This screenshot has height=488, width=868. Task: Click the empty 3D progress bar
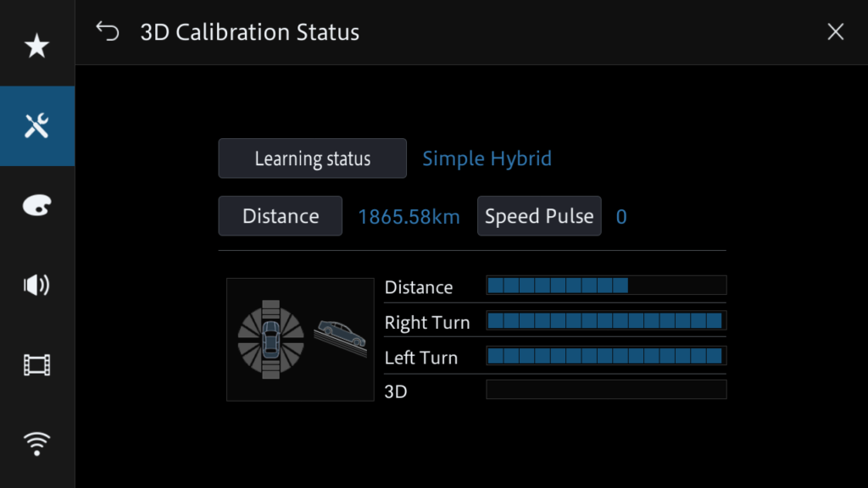click(606, 390)
